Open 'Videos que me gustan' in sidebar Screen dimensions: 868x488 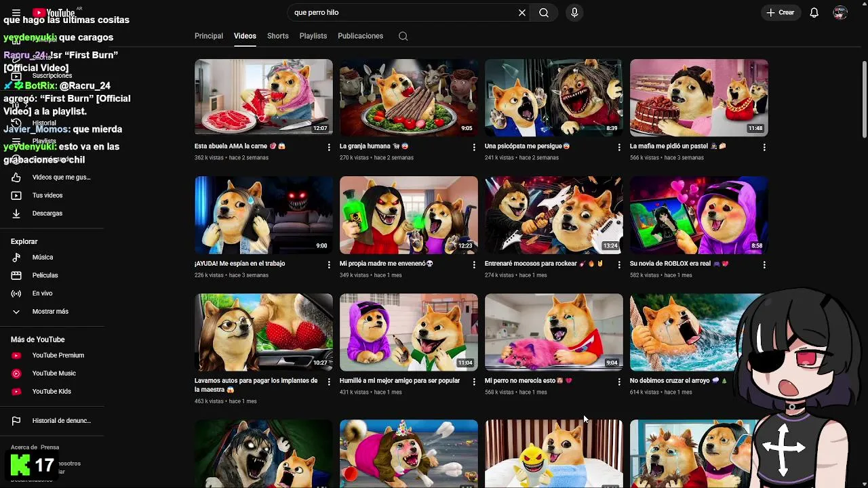pos(52,178)
